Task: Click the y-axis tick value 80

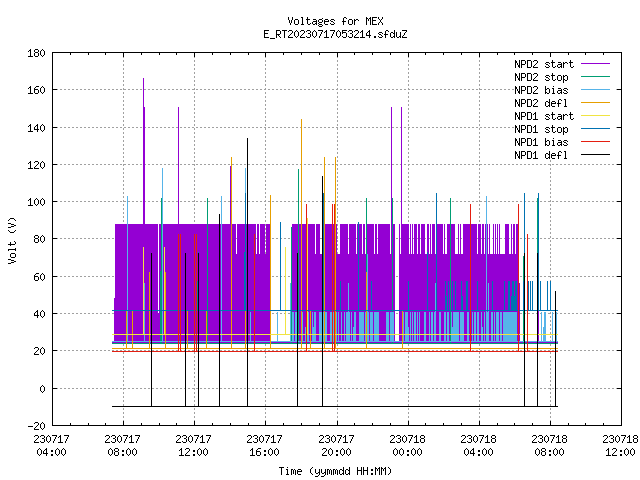Action: 39,239
